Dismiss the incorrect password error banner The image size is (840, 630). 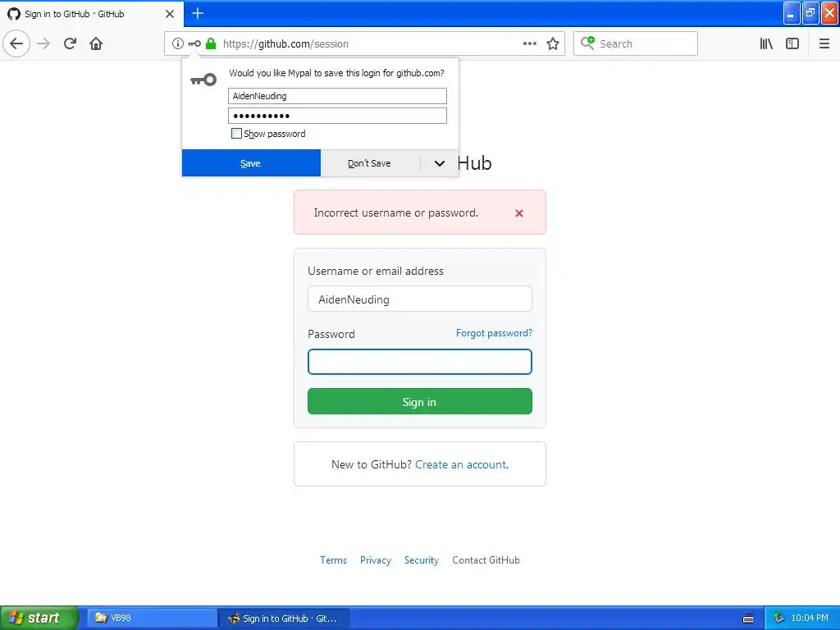pos(519,213)
